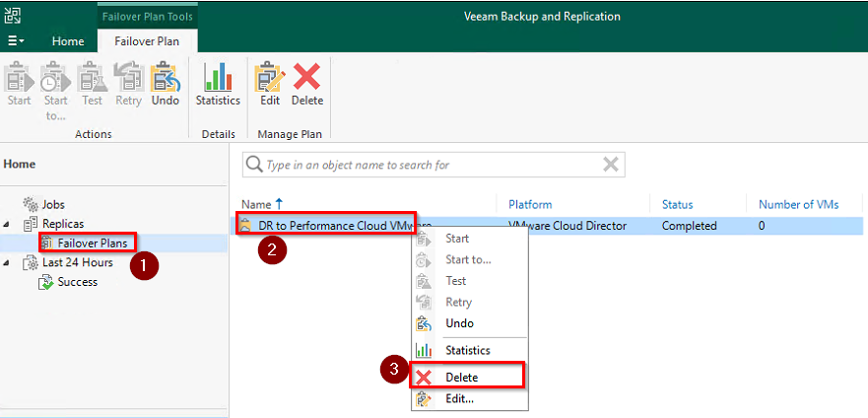Choose Edit... in the context menu
The height and width of the screenshot is (418, 868).
point(470,398)
